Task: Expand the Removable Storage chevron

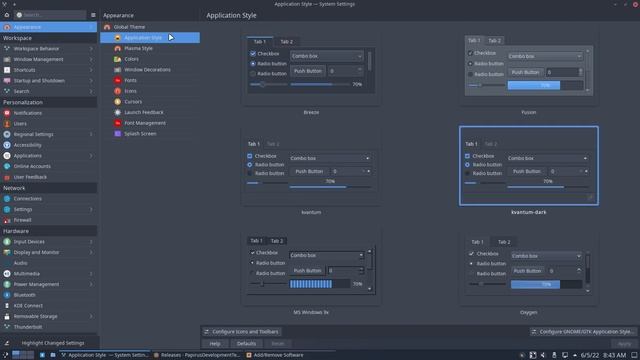Action: click(91, 316)
